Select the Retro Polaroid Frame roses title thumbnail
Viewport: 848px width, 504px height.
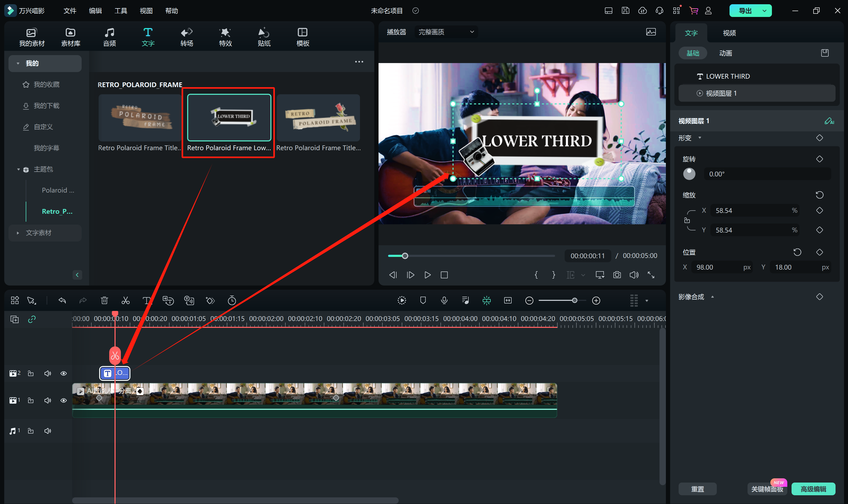pyautogui.click(x=318, y=118)
